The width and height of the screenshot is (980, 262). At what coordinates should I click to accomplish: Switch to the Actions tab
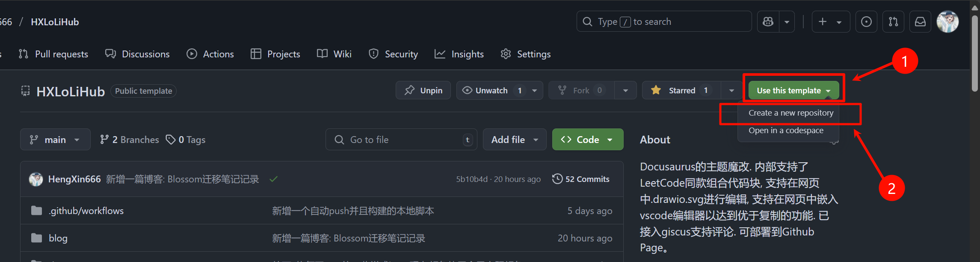tap(210, 54)
